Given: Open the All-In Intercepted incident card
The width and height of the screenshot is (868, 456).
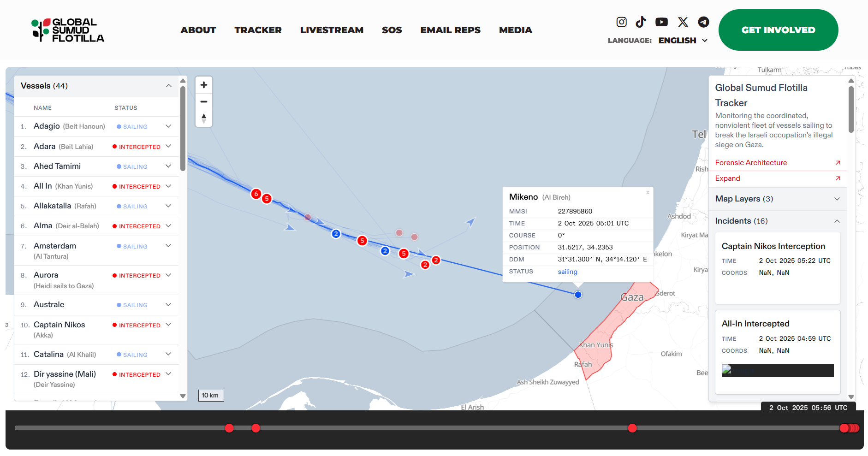Looking at the screenshot, I should point(778,352).
